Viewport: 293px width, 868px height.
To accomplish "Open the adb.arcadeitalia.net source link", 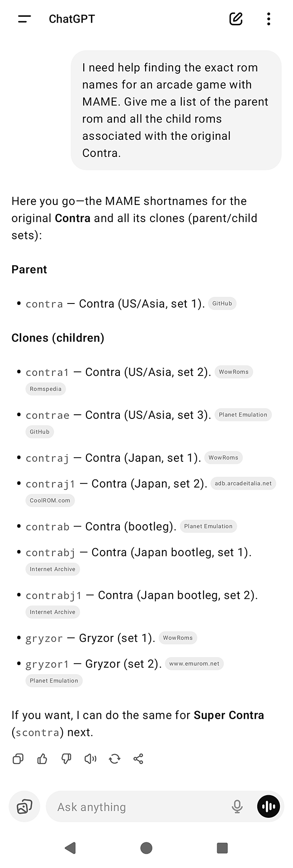I will click(x=243, y=484).
